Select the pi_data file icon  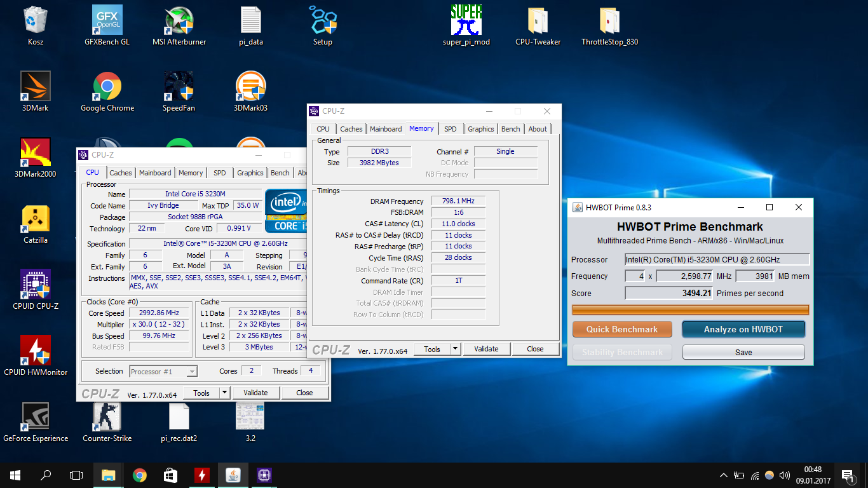251,25
